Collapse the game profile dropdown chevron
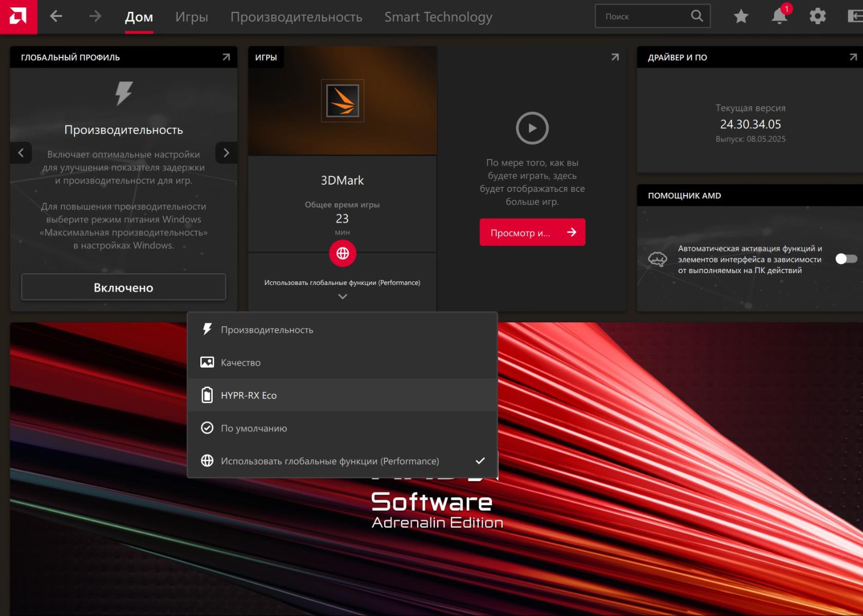The width and height of the screenshot is (863, 616). pyautogui.click(x=342, y=297)
